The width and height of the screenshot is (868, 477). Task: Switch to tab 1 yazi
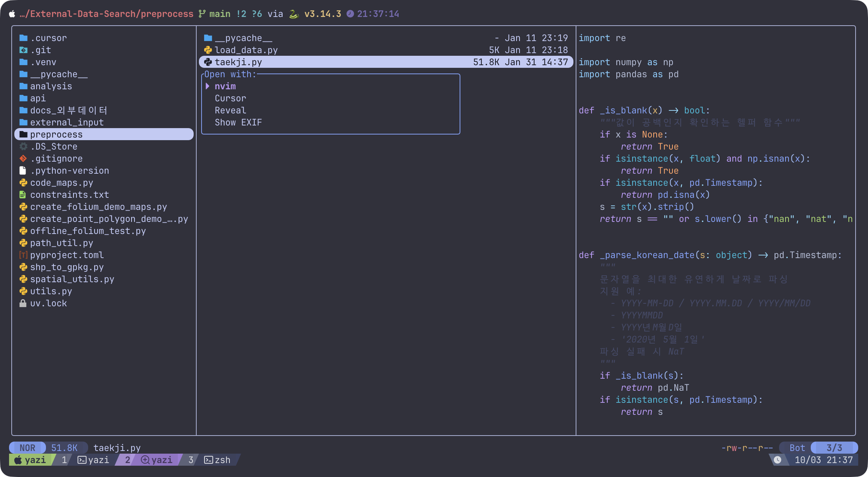coord(93,460)
